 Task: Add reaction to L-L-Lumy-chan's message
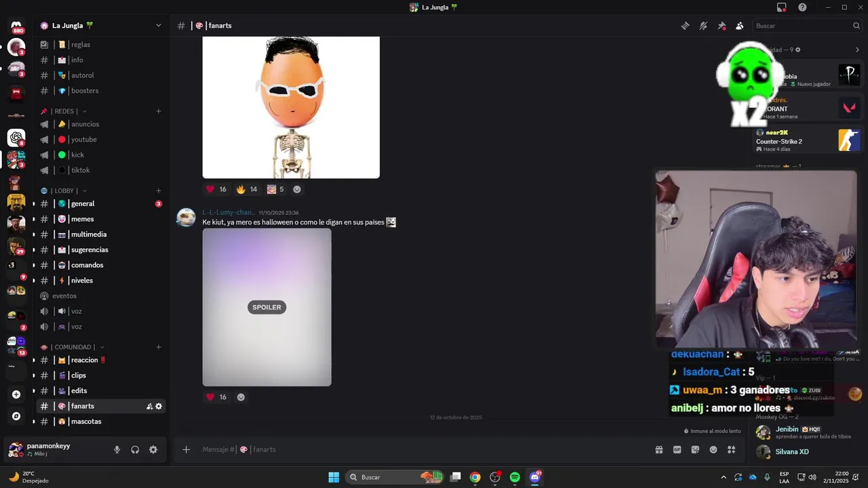pyautogui.click(x=241, y=397)
